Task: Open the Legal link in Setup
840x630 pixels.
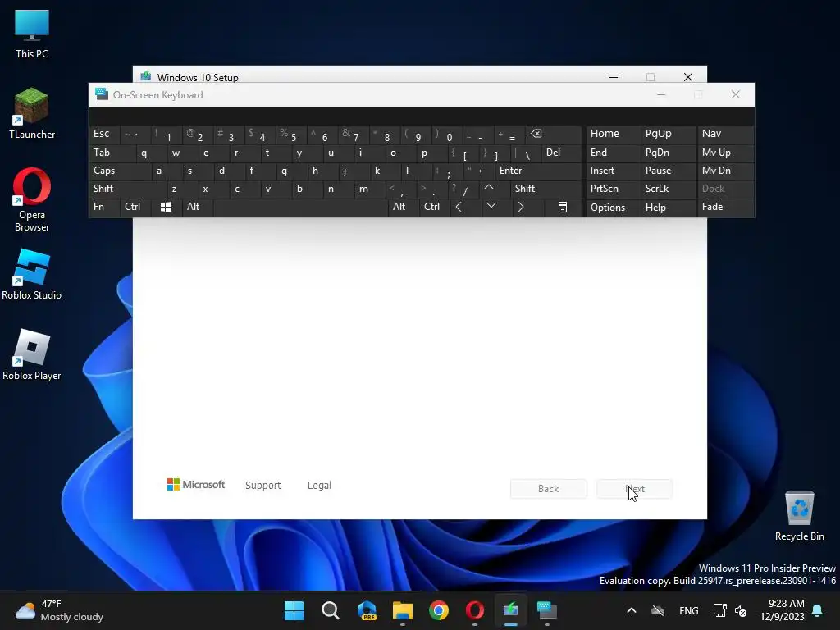Action: pyautogui.click(x=319, y=486)
